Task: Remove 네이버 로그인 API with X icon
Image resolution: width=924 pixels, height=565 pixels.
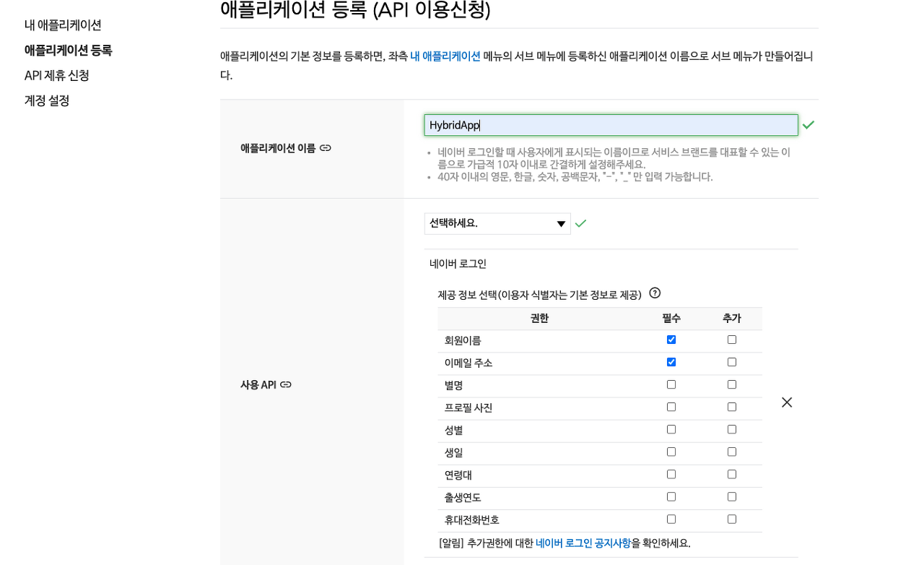Action: [x=787, y=402]
